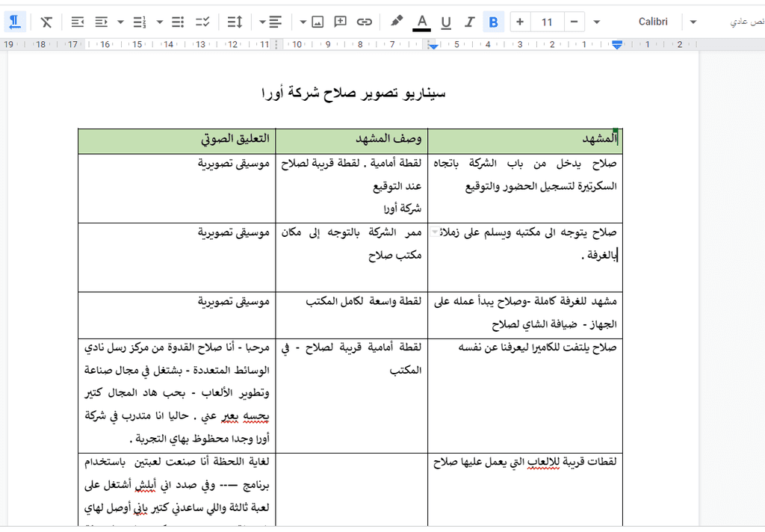
Task: Click the document title سيناريو تصوير صلاح شركة أورا
Action: [353, 93]
